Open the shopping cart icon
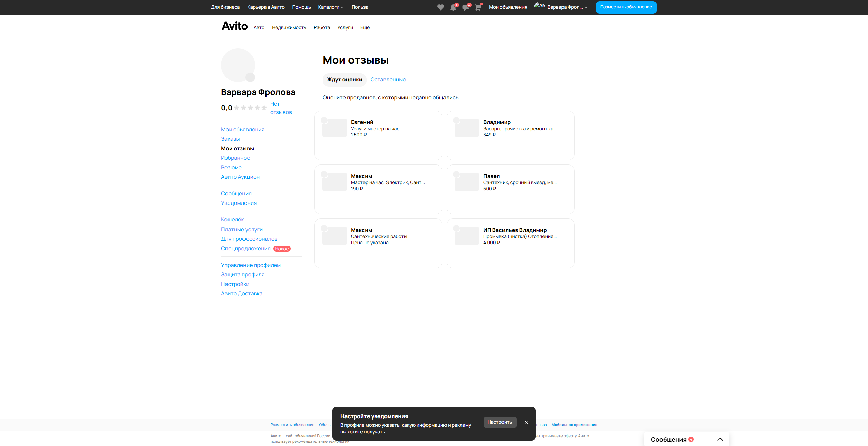Viewport: 868px width, 446px height. point(478,7)
